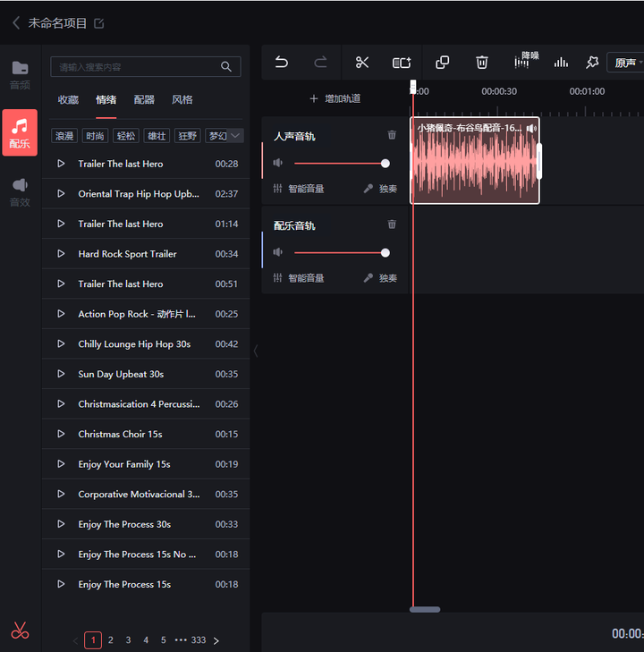Go to page 2 of results
644x652 pixels.
point(111,640)
